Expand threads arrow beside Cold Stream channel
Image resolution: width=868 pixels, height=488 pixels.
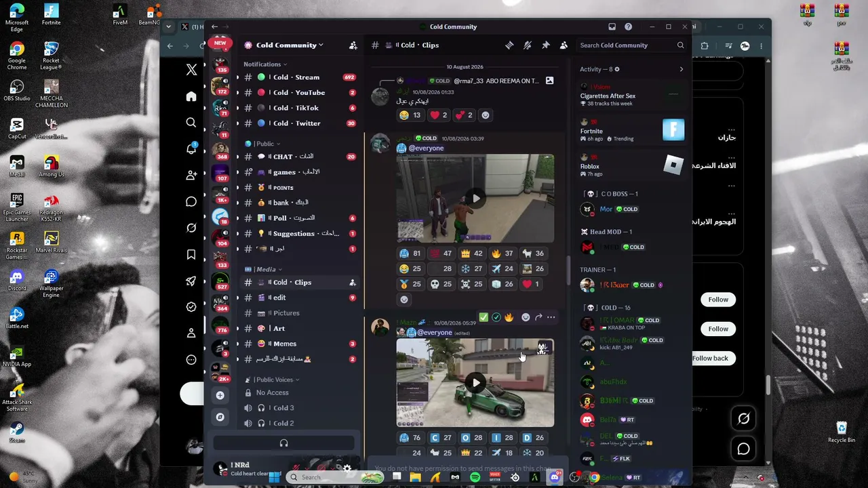[x=237, y=77]
